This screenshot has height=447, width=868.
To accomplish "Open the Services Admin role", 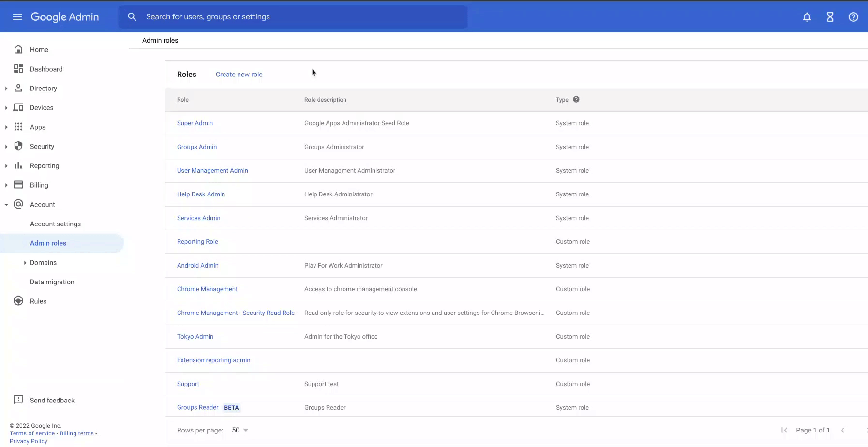I will pos(198,218).
